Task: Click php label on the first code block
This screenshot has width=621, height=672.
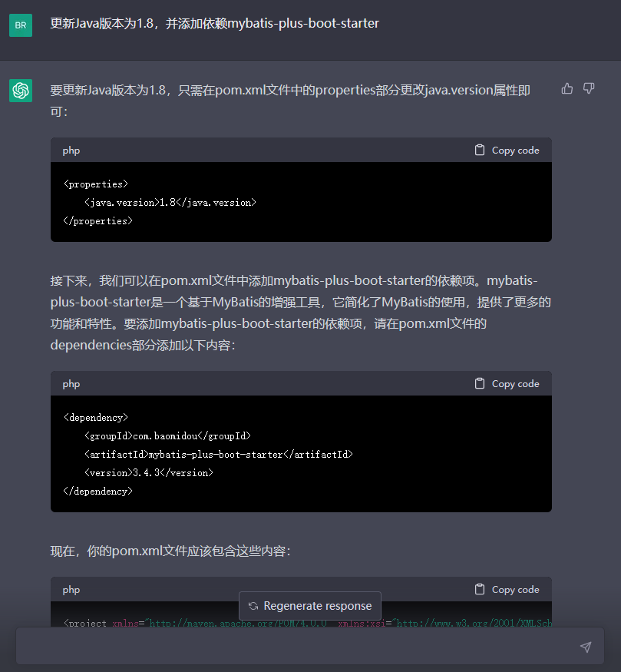Action: coord(71,151)
